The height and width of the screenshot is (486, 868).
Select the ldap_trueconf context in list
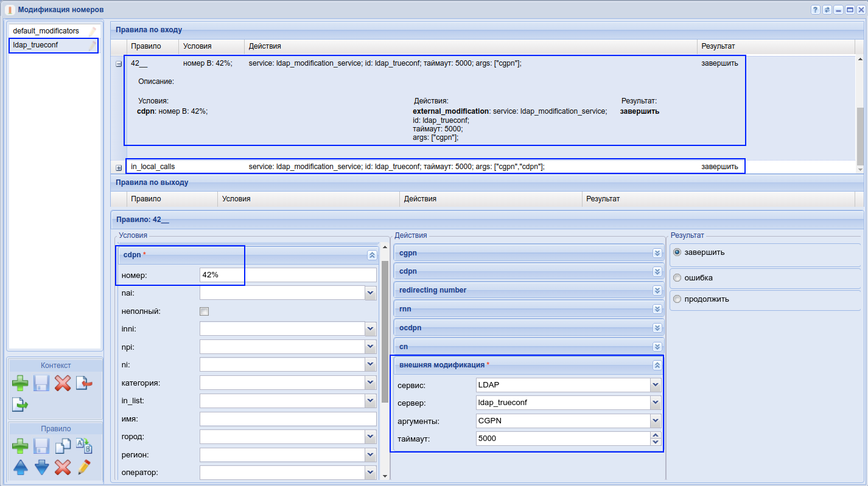[x=36, y=45]
